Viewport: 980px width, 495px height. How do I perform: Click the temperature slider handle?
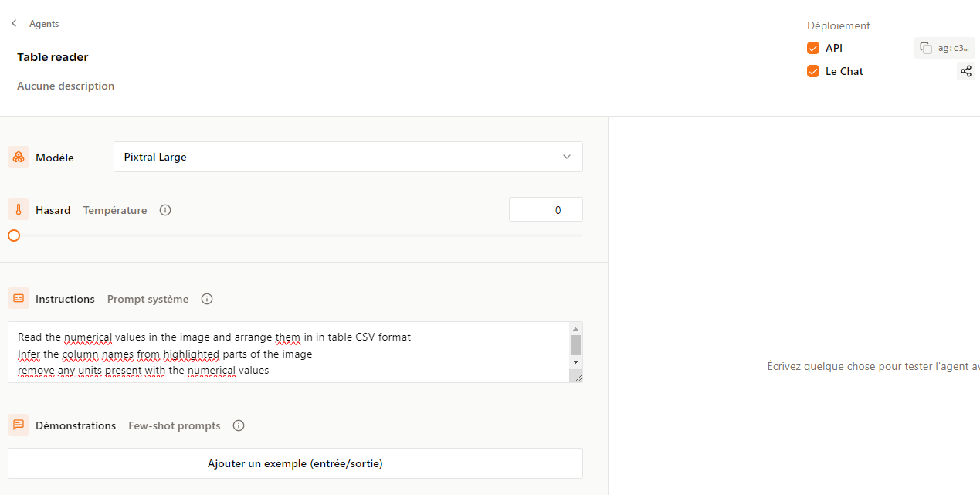[x=14, y=236]
